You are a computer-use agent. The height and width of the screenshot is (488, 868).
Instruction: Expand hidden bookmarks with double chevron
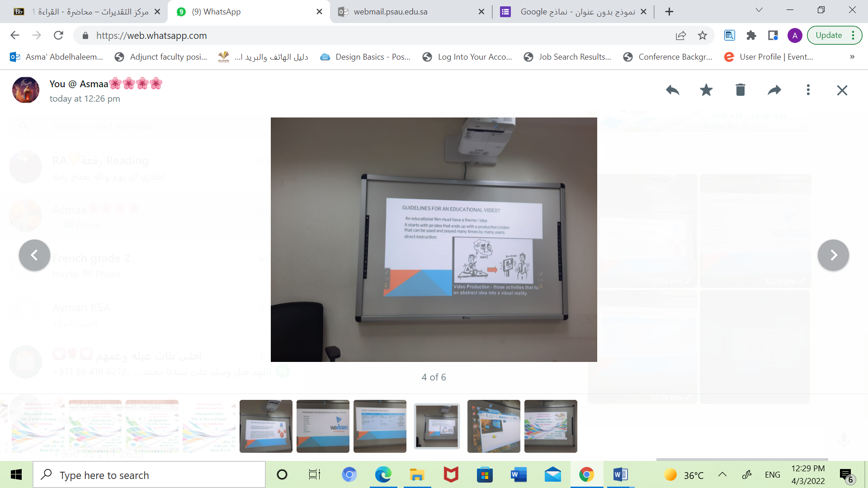(852, 57)
